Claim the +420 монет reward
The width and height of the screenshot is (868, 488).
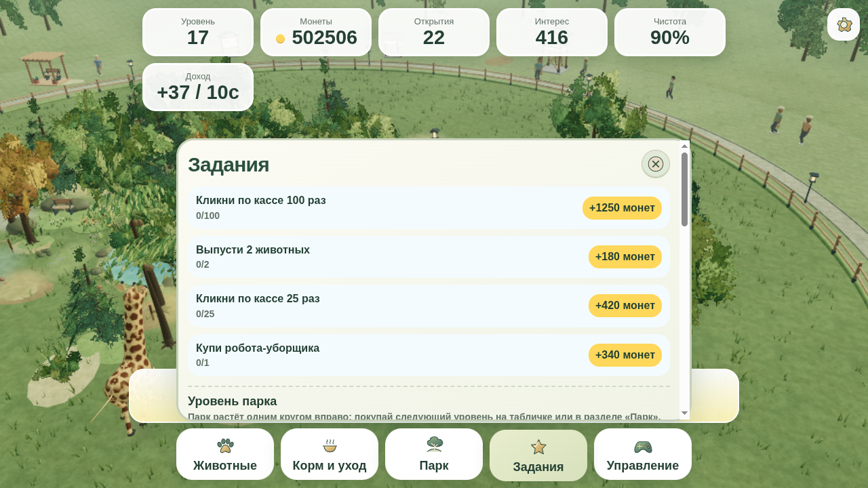(625, 306)
